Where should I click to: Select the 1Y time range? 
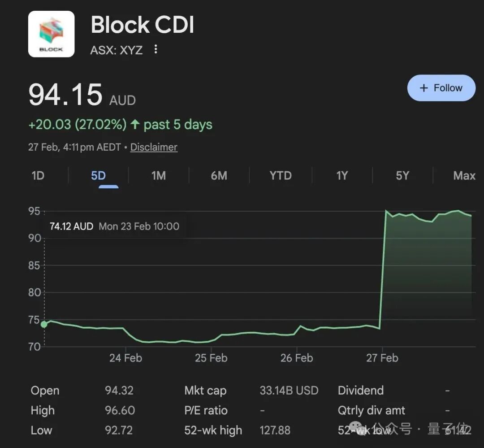pyautogui.click(x=341, y=176)
